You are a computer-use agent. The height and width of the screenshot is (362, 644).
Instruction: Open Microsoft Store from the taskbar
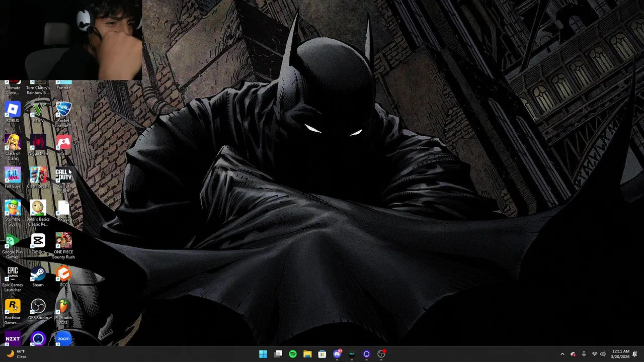pos(322,354)
